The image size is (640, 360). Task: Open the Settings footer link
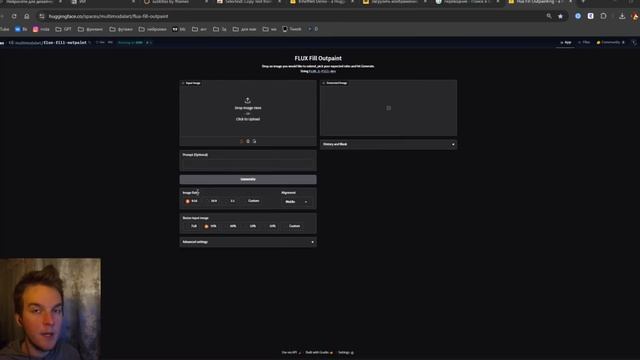[345, 352]
